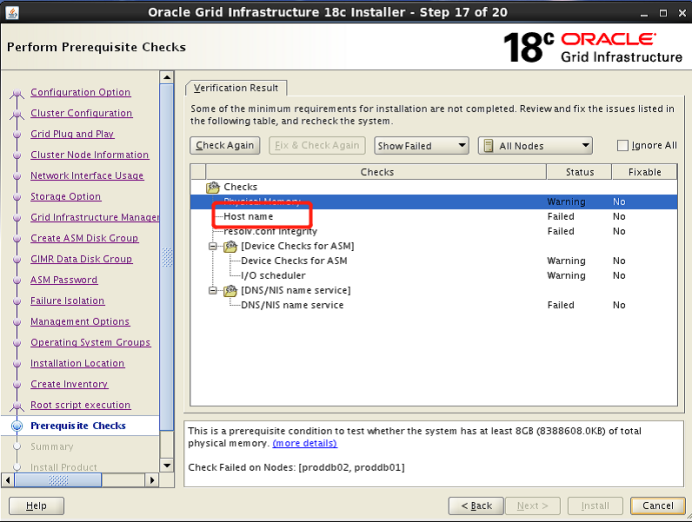Click the sidebar vertical scrollbar thumb
This screenshot has width=692, height=523.
pos(167,257)
